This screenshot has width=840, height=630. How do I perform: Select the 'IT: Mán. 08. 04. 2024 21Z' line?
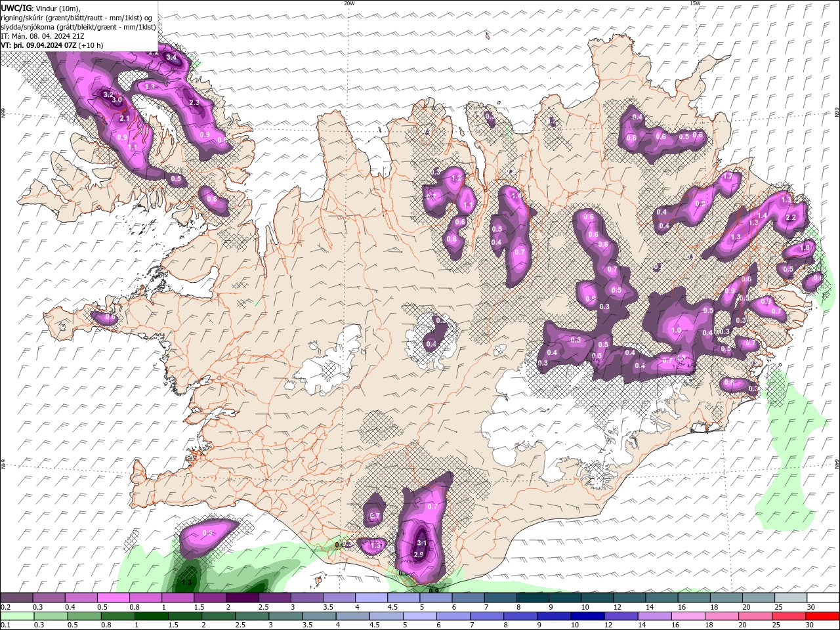click(x=42, y=36)
